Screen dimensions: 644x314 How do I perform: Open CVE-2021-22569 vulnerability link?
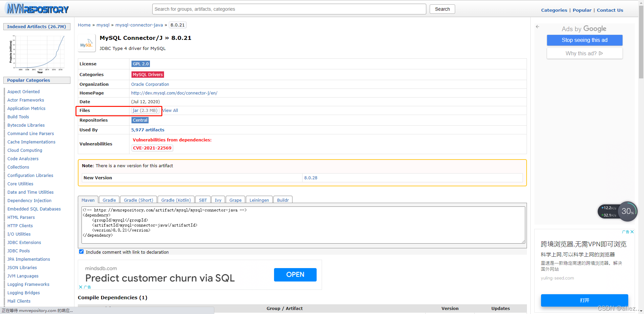tap(152, 148)
